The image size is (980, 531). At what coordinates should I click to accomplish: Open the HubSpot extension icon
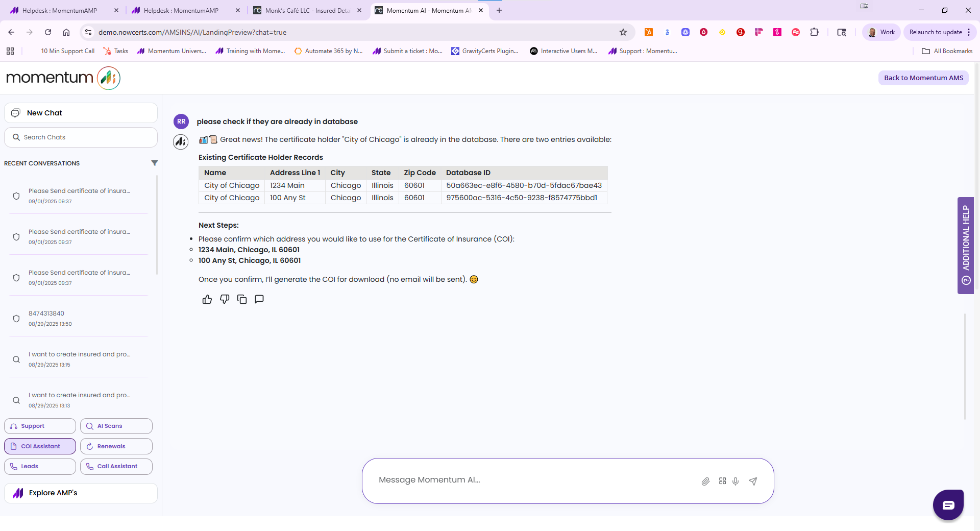649,32
